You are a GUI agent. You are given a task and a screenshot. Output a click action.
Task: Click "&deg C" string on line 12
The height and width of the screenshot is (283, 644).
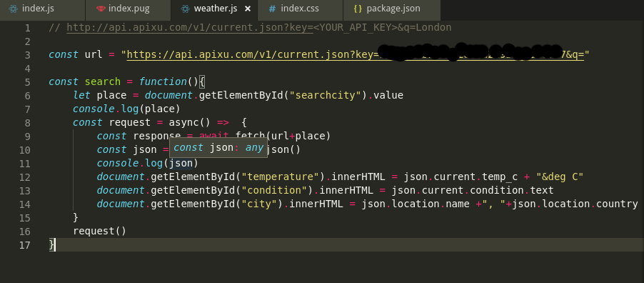pos(560,177)
